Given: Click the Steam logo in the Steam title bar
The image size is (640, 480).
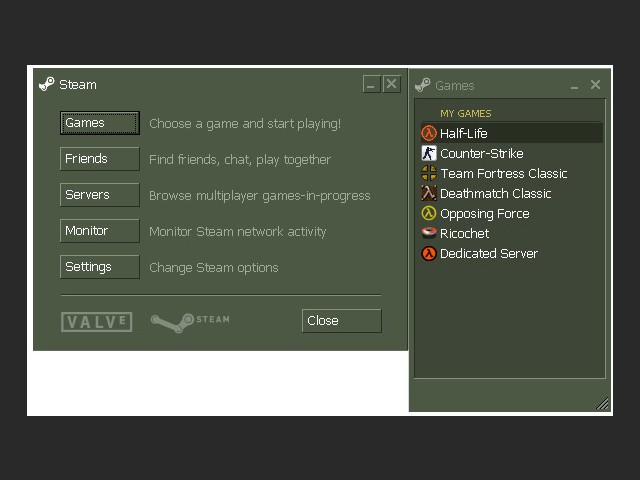Looking at the screenshot, I should pyautogui.click(x=47, y=84).
